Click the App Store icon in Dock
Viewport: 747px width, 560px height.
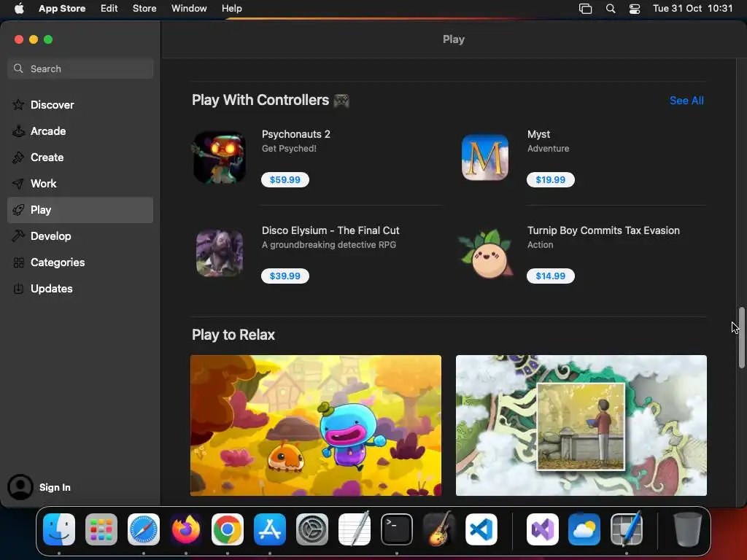[270, 529]
